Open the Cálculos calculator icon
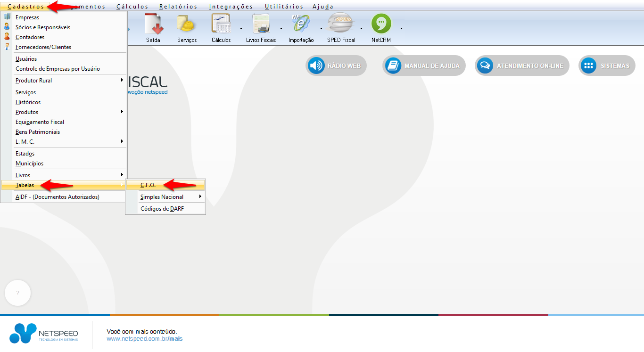 coord(221,24)
